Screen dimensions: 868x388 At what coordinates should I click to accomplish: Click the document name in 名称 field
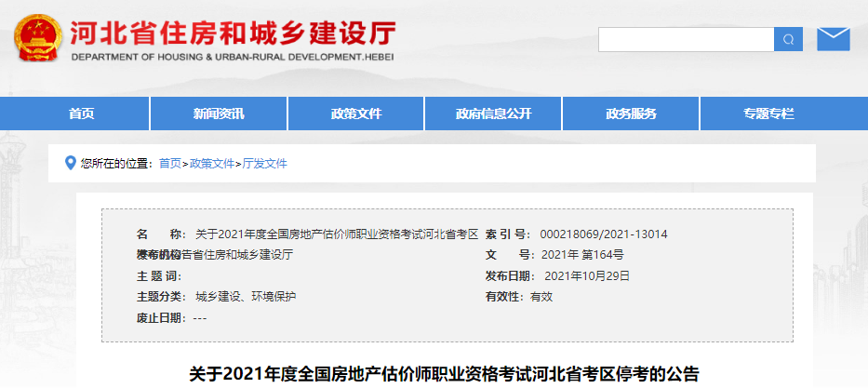[337, 234]
